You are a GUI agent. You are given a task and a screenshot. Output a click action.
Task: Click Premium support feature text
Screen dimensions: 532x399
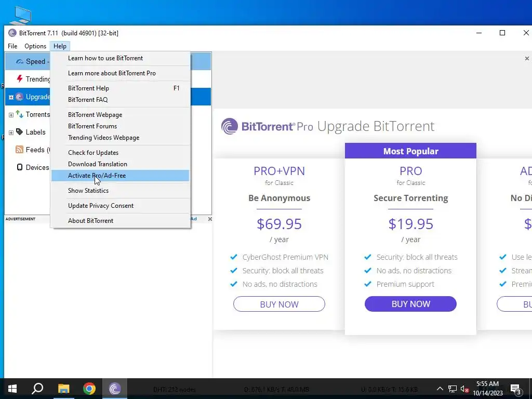coord(405,284)
